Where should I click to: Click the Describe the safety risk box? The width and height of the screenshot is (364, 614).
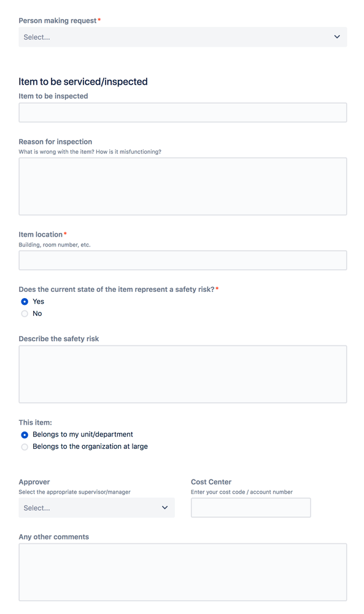click(182, 373)
